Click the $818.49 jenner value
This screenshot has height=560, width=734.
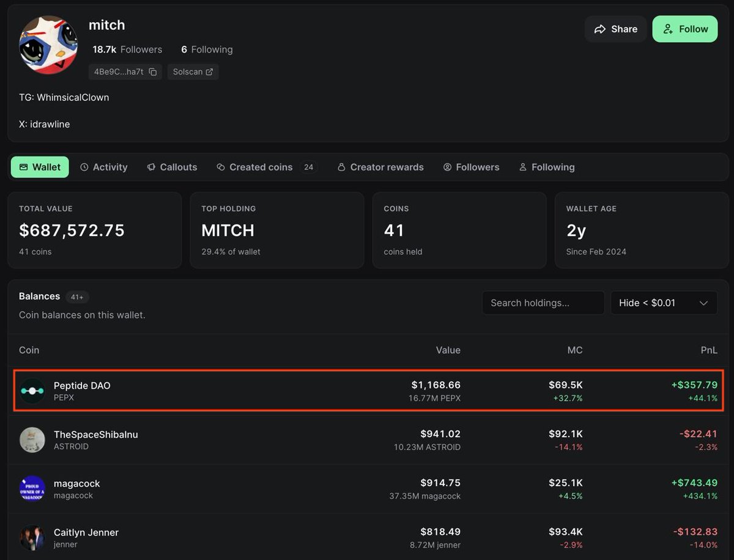tap(440, 532)
